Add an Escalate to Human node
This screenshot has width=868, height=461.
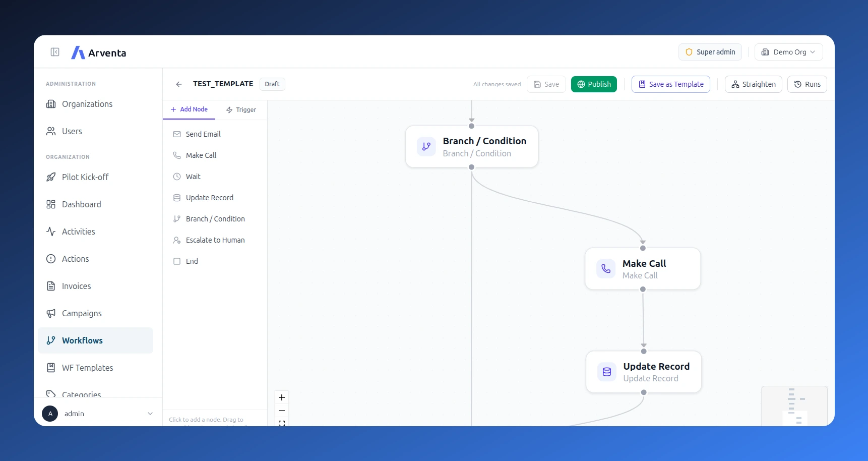(215, 240)
